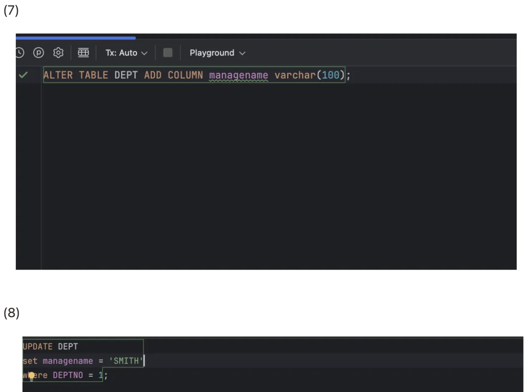Click the 'SMITH' string literal
This screenshot has height=392, width=532.
(126, 361)
